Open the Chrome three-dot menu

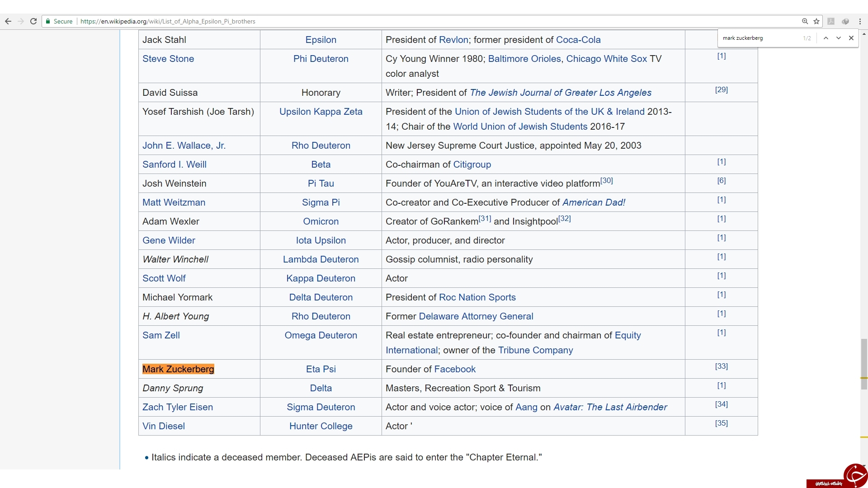860,21
